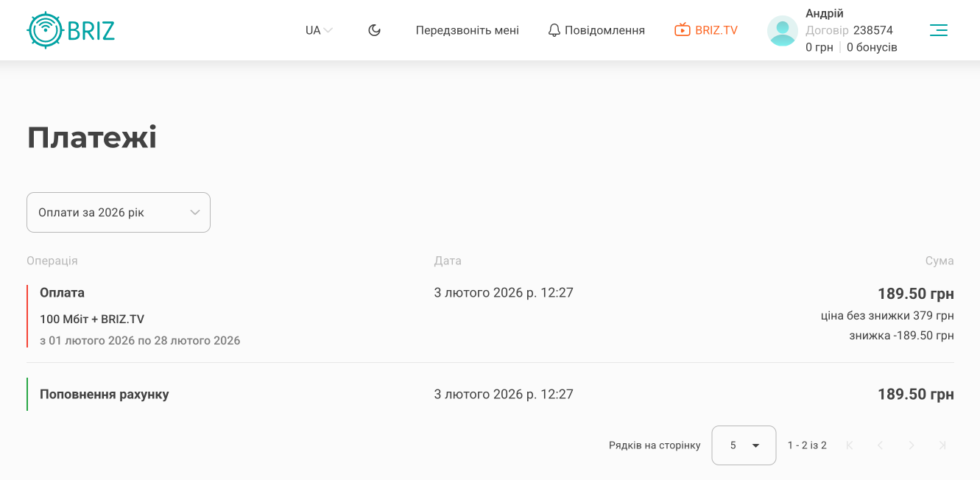
Task: Expand 'Оплати за 2026 рік' dropdown
Action: click(x=119, y=213)
